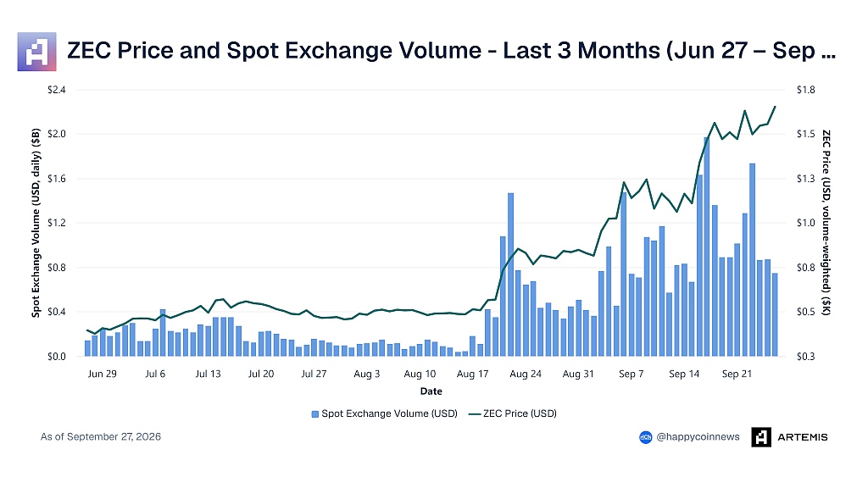Viewport: 868px width, 488px height.
Task: Click the tall August 22 volume bar spike
Action: [510, 274]
